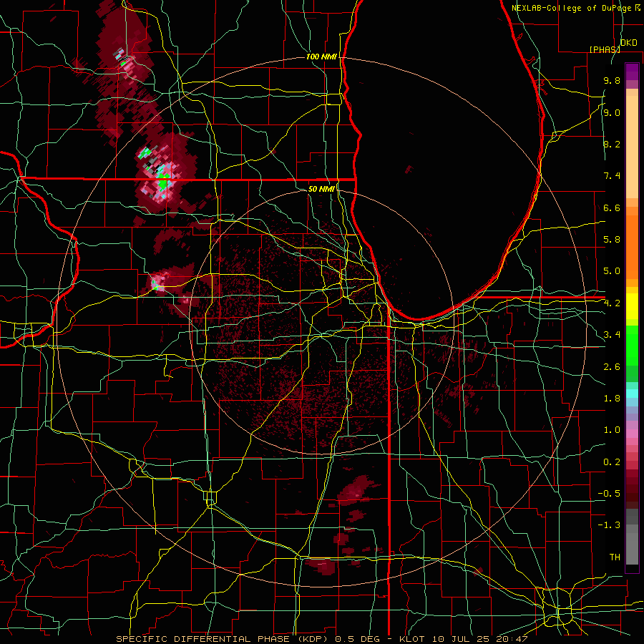This screenshot has height=644, width=644.
Task: Pick the orange segment of the color bar
Action: coord(632,246)
